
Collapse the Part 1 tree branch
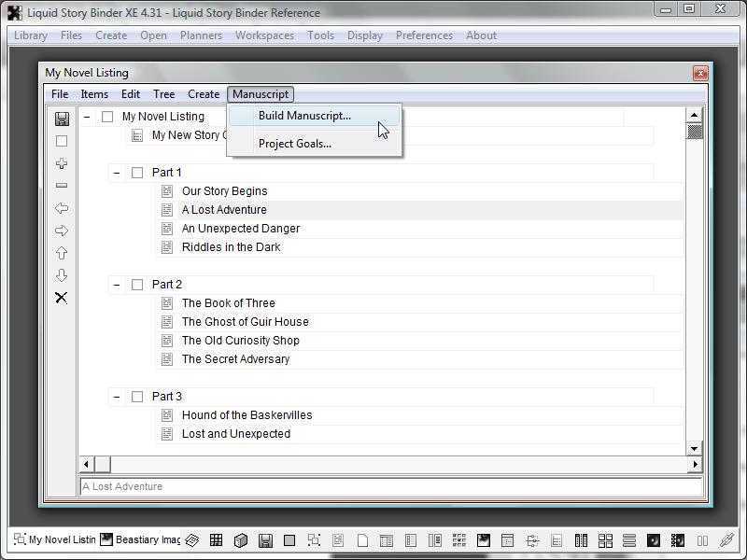click(117, 173)
